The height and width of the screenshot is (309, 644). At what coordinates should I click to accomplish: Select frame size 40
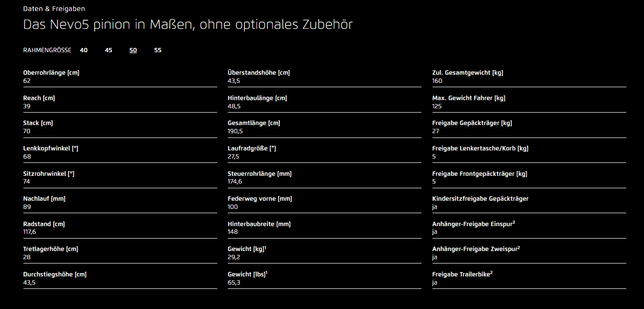click(84, 50)
